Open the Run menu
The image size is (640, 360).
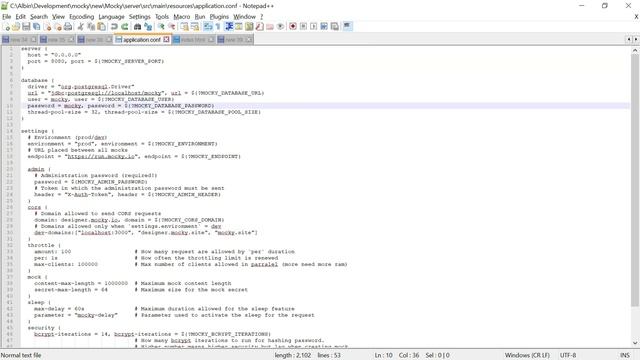[x=200, y=17]
